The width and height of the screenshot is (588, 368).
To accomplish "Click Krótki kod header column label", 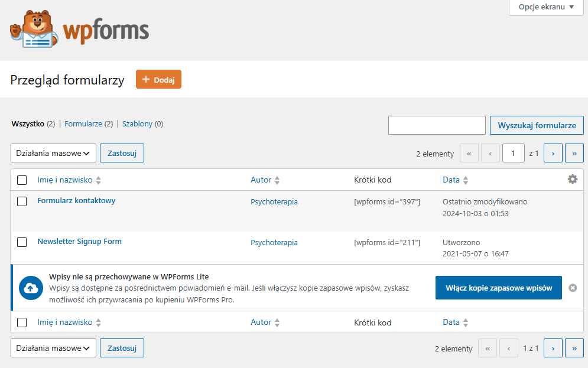I will [373, 180].
